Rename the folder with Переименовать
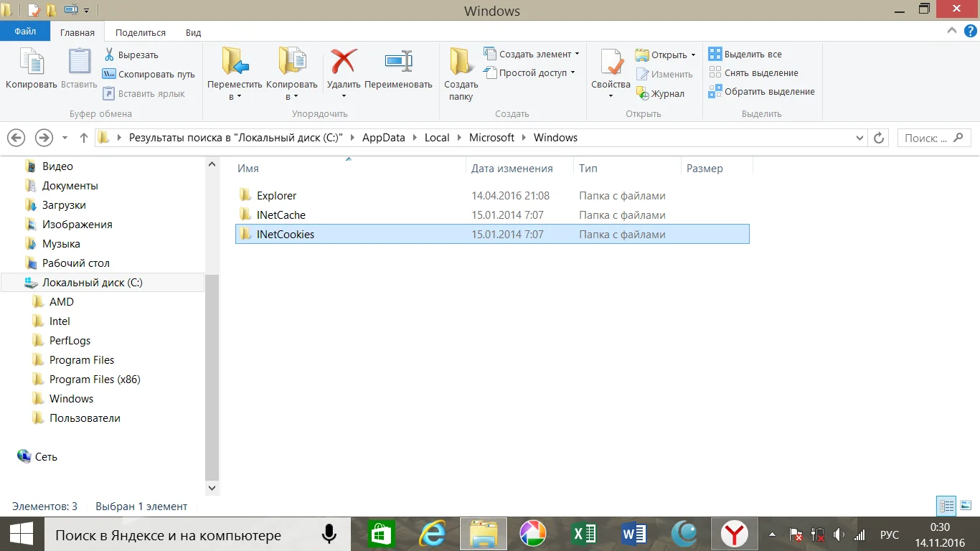This screenshot has height=551, width=980. tap(398, 70)
